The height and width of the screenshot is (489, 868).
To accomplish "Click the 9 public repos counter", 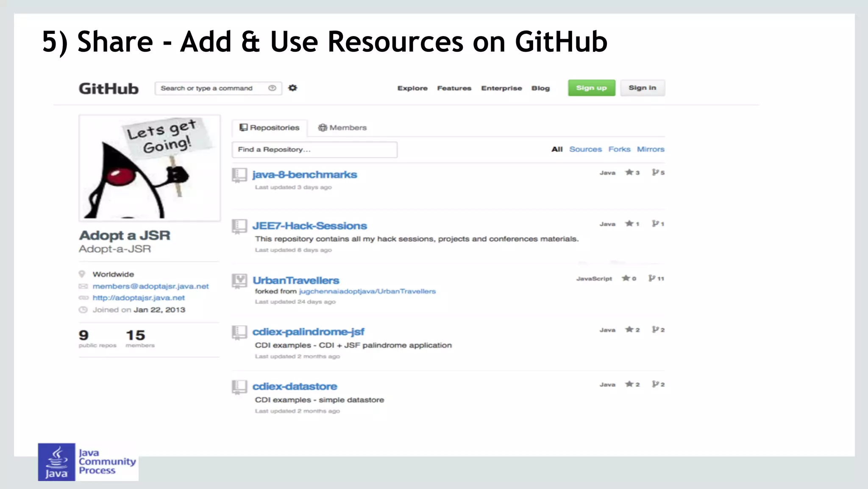I will coord(97,338).
